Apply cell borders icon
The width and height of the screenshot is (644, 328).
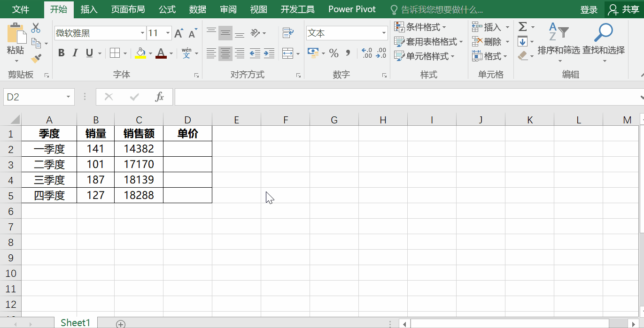[x=115, y=53]
